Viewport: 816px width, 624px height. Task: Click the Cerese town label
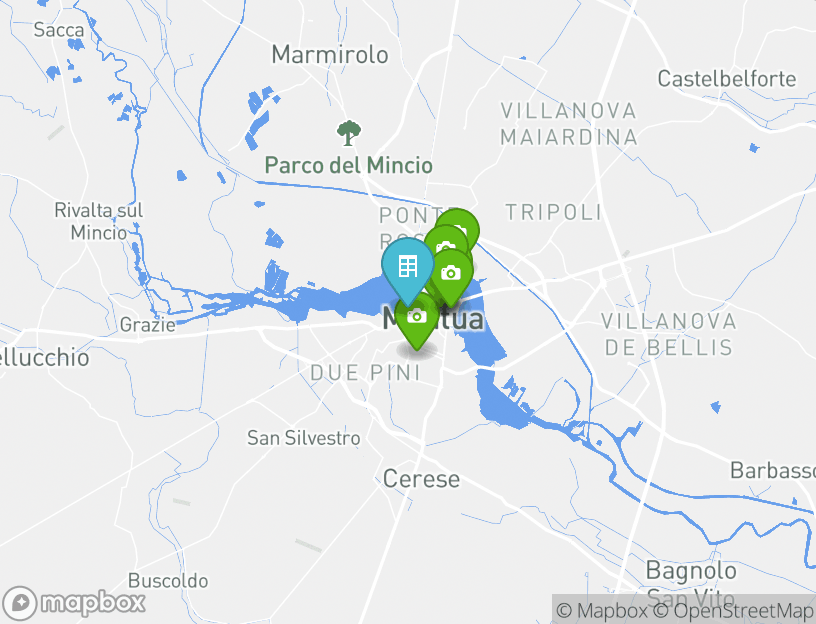tap(422, 479)
